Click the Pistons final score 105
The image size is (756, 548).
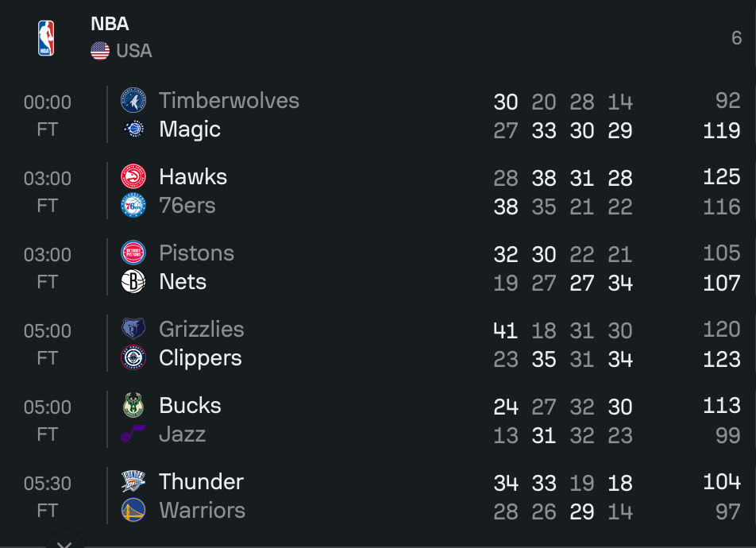point(721,253)
